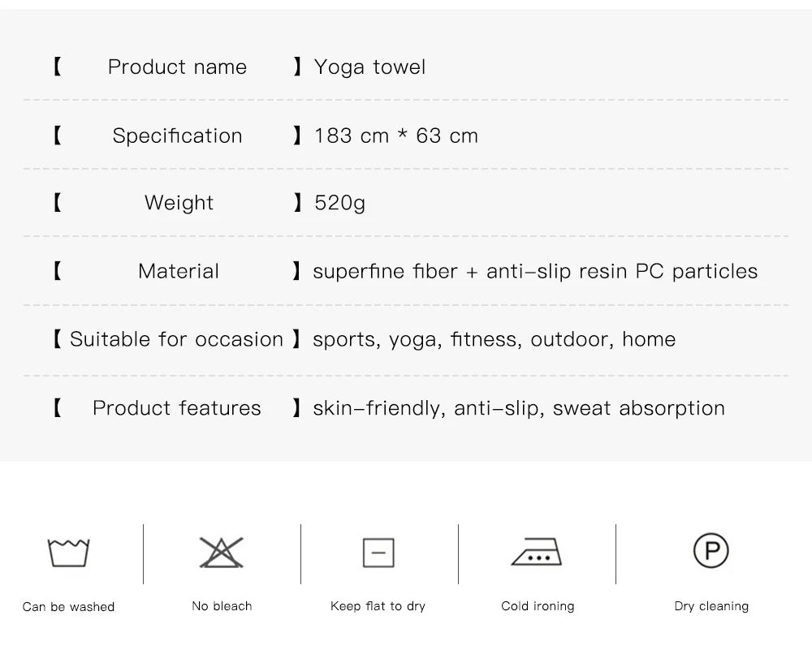
Task: Click the superfine fiber material description
Action: 535,271
